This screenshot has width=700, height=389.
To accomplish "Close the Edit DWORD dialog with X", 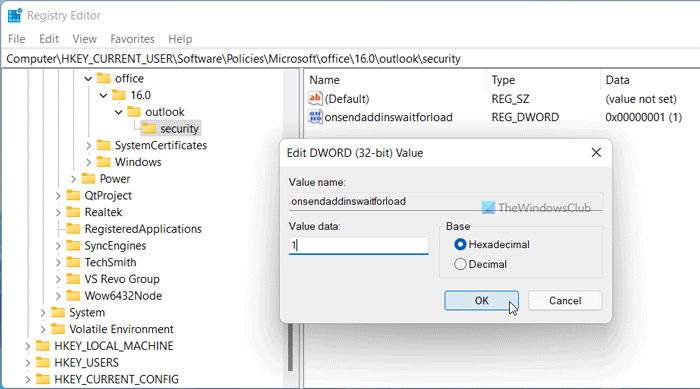I will (596, 153).
